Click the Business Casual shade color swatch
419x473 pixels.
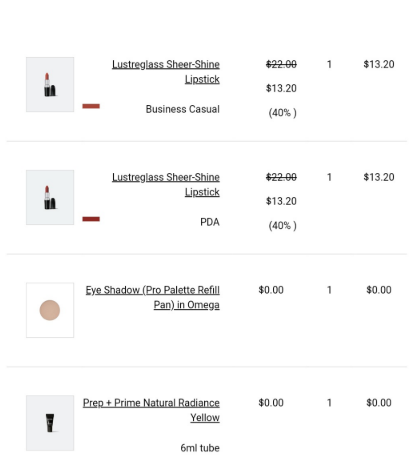coord(91,106)
